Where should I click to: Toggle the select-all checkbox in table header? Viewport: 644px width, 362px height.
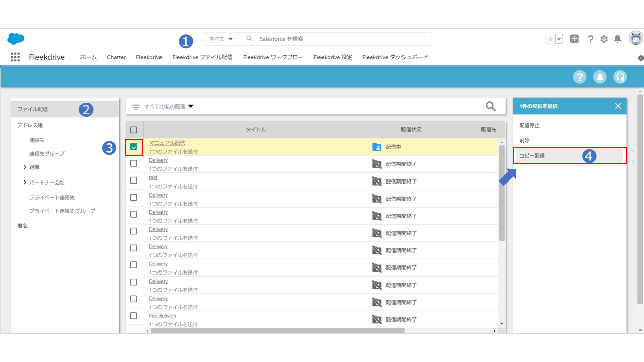pos(134,130)
